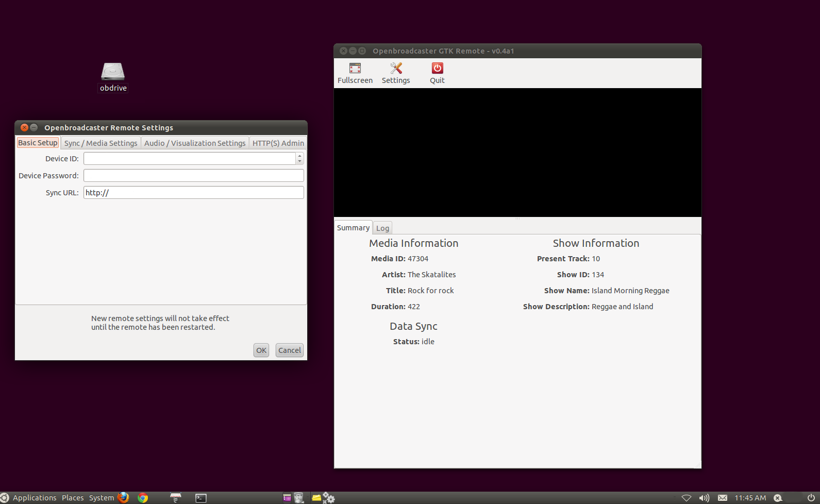Click the Show Information heading
The height and width of the screenshot is (504, 820).
(596, 243)
